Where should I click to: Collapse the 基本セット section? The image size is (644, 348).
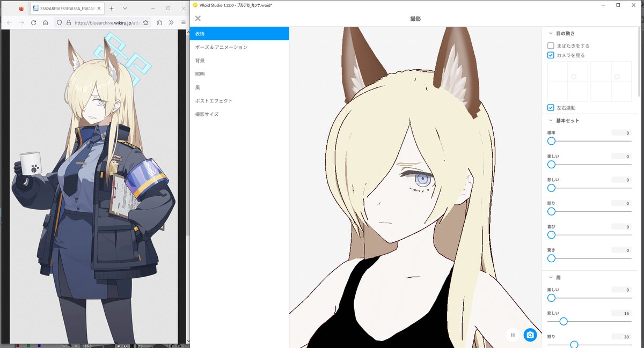pos(550,121)
